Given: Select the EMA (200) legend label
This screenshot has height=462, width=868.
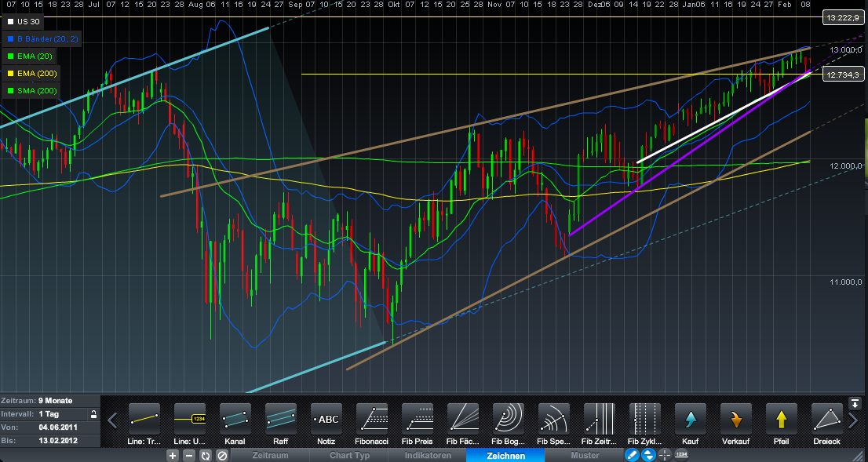Looking at the screenshot, I should 37,74.
